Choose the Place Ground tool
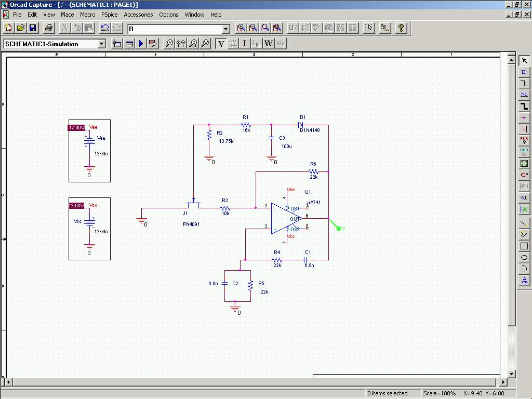 (x=524, y=152)
